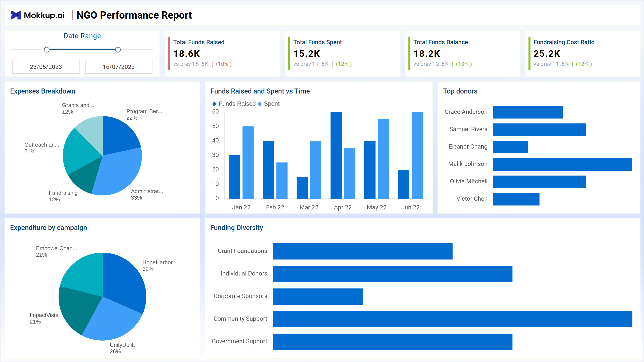Click the Funding Diversity heading
Viewport: 644px width, 362px height.
point(236,228)
